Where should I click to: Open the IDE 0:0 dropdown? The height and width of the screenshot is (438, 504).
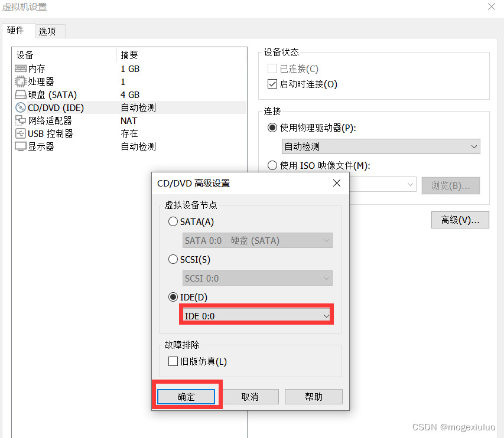(x=256, y=315)
